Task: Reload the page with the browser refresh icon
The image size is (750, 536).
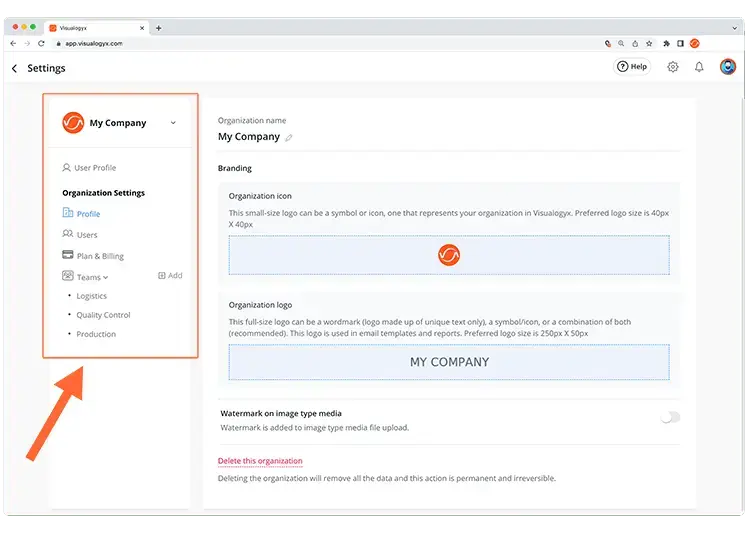Action: click(x=41, y=44)
